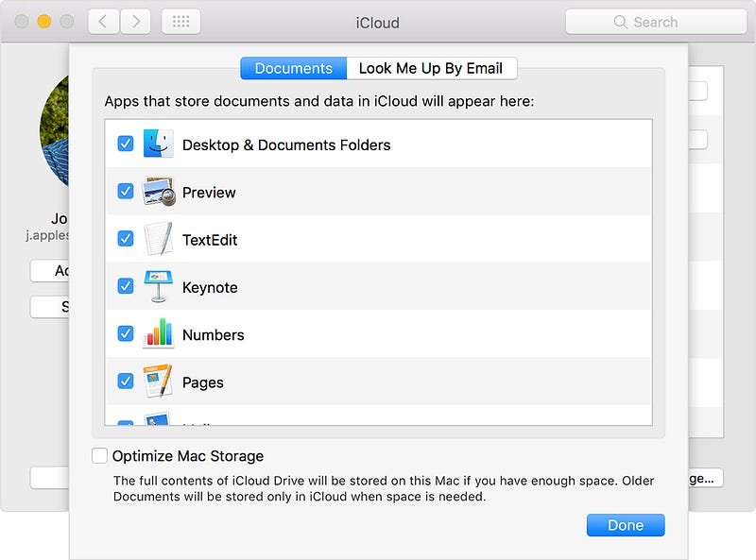Go back with the left arrow button

[103, 22]
